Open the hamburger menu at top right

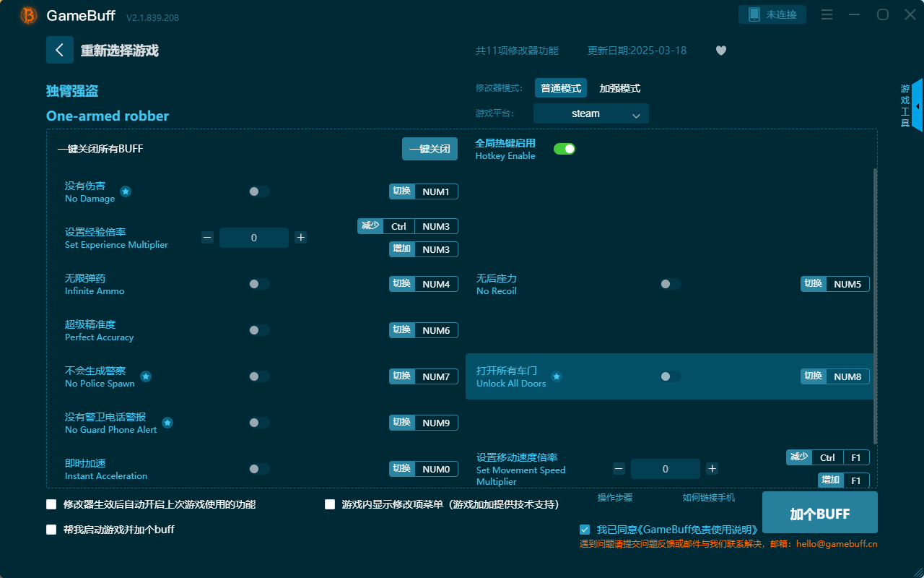click(827, 14)
